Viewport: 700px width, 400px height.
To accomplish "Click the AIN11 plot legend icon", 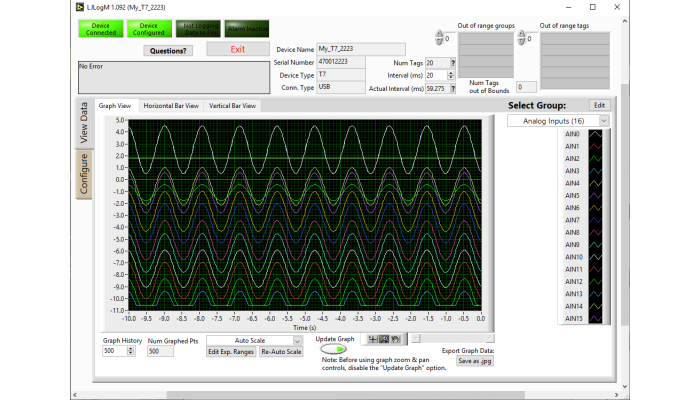I will click(596, 269).
